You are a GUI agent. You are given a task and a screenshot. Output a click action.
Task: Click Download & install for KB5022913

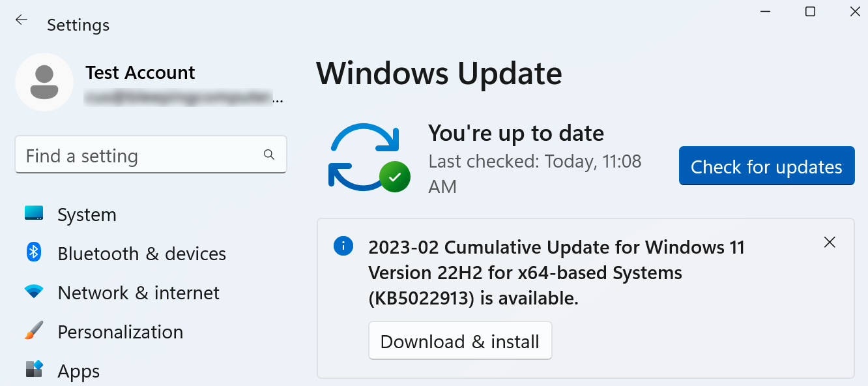460,340
